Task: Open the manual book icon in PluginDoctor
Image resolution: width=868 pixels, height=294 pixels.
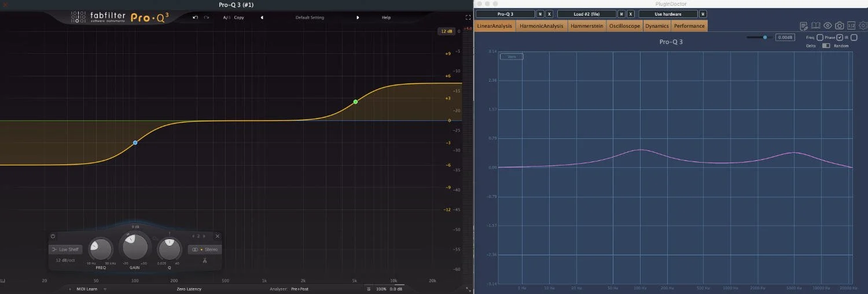Action: [816, 25]
